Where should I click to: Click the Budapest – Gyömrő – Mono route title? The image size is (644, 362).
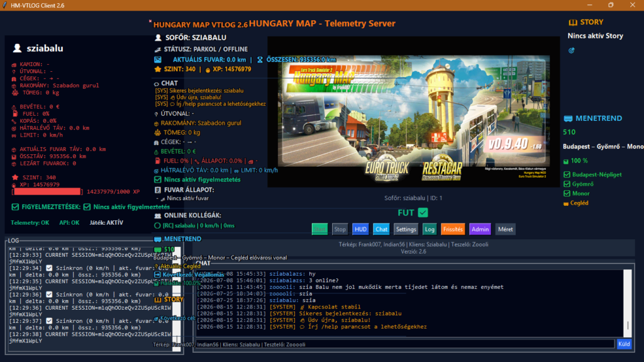click(603, 147)
